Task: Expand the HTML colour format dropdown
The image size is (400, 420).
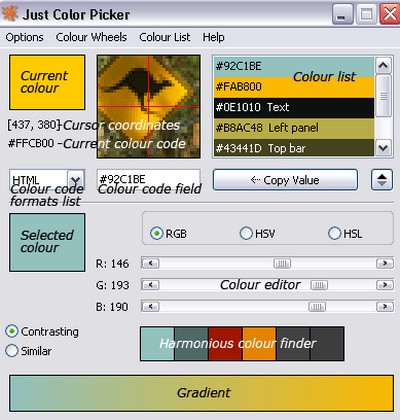Action: [x=76, y=180]
